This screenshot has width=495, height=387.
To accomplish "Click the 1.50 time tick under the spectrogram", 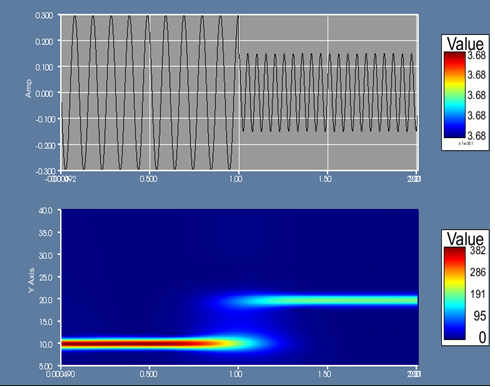I will pos(324,374).
